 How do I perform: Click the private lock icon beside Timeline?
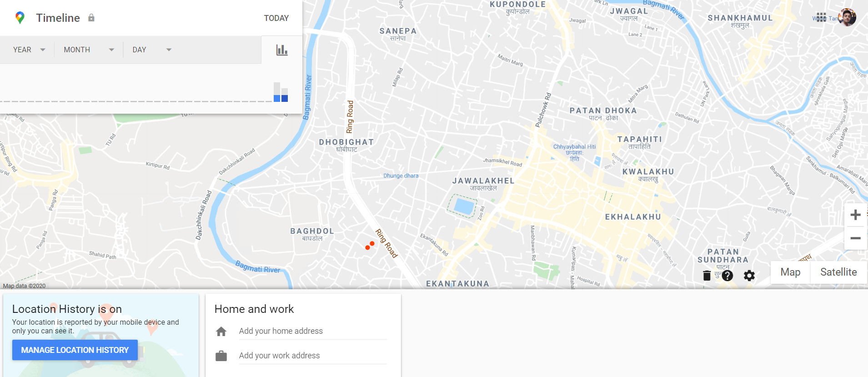click(91, 18)
